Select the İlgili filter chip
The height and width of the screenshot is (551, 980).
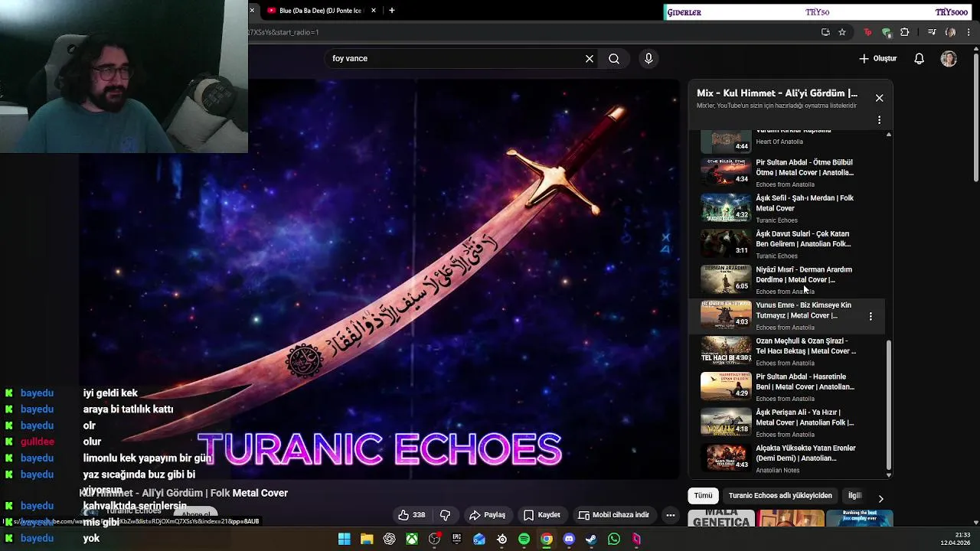point(854,495)
